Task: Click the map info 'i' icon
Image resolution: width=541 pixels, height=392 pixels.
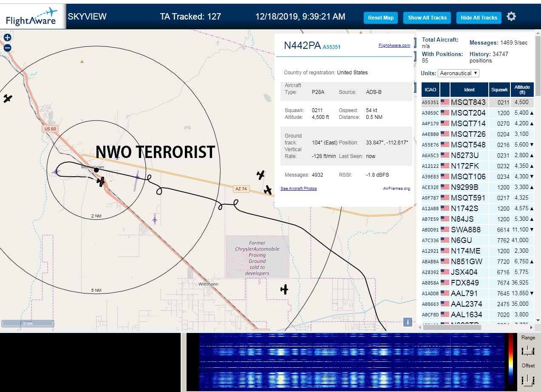Action: coord(407,322)
